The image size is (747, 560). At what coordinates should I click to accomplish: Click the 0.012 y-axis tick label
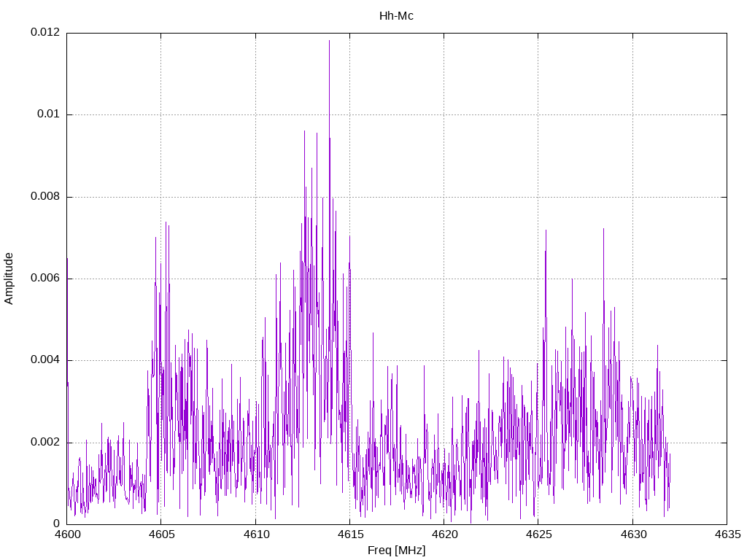(x=45, y=32)
